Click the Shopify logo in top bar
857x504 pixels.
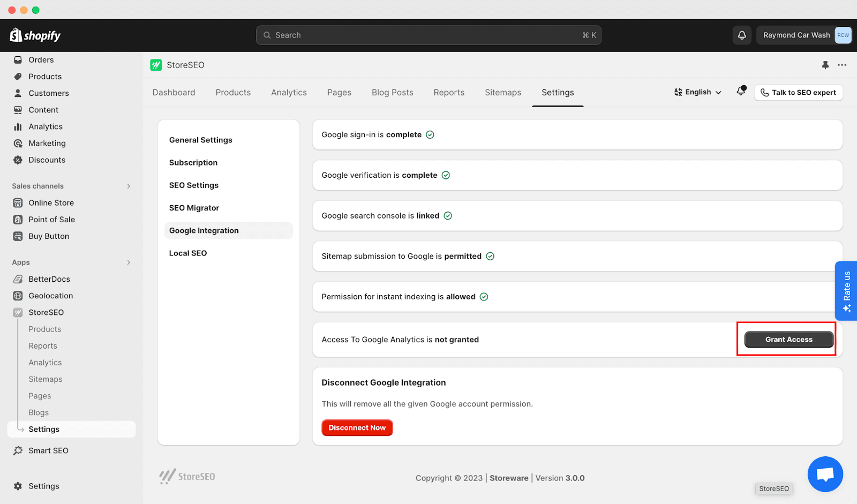[x=35, y=35]
